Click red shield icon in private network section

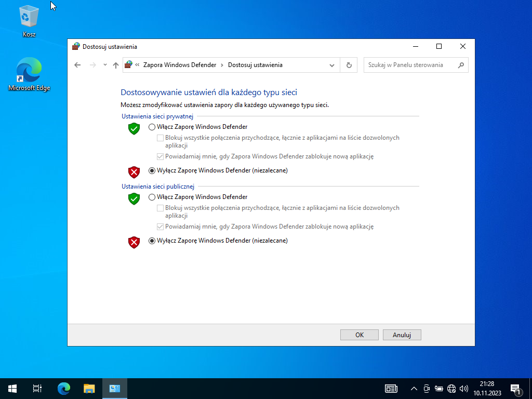click(134, 172)
